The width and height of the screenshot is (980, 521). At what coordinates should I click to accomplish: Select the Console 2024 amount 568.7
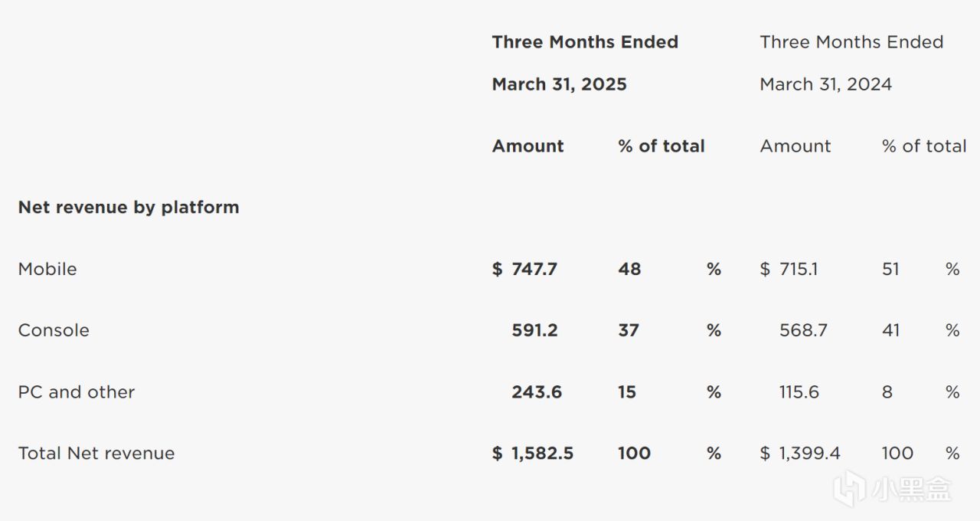[803, 330]
